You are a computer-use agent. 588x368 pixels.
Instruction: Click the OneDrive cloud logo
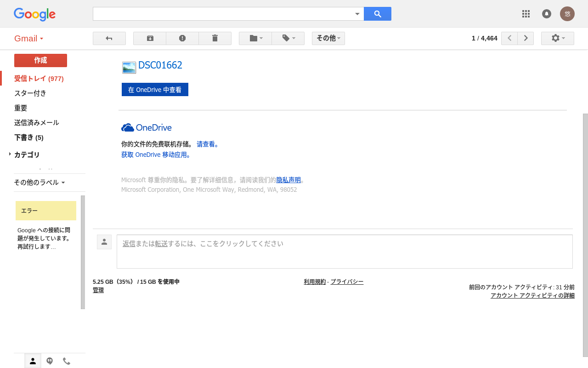(x=147, y=127)
